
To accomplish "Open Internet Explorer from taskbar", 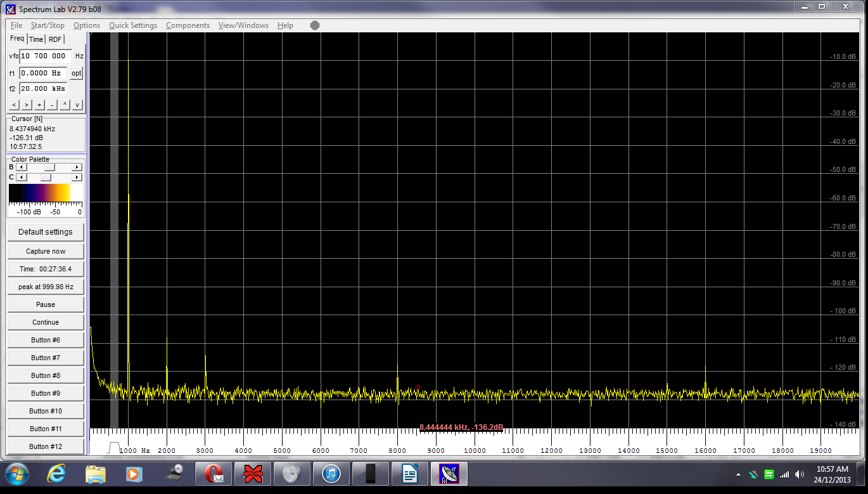I will [56, 474].
